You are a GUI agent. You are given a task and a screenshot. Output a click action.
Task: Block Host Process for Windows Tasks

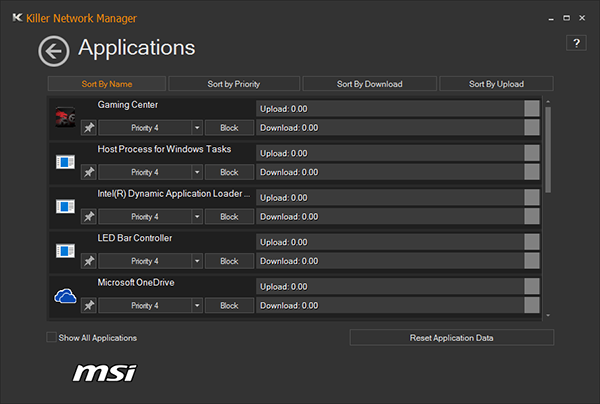click(229, 172)
